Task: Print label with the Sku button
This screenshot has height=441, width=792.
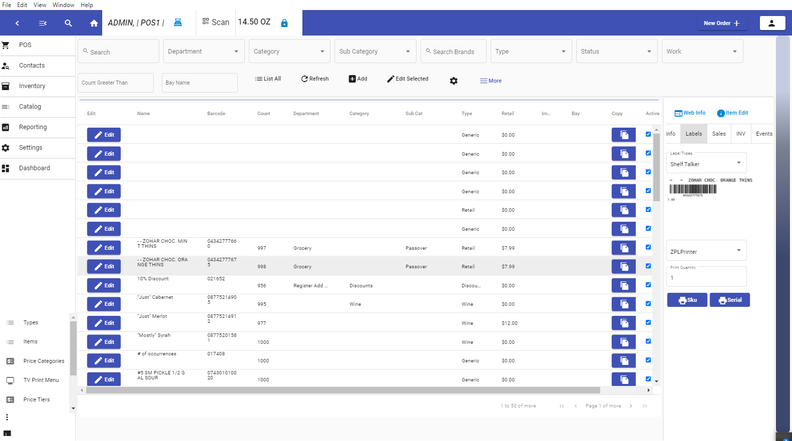Action: [687, 300]
